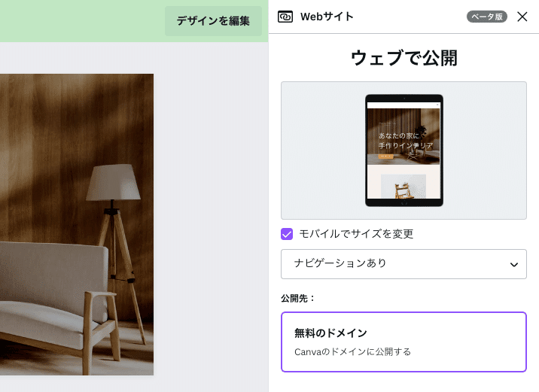Click the デザインを編集 button

click(x=213, y=21)
